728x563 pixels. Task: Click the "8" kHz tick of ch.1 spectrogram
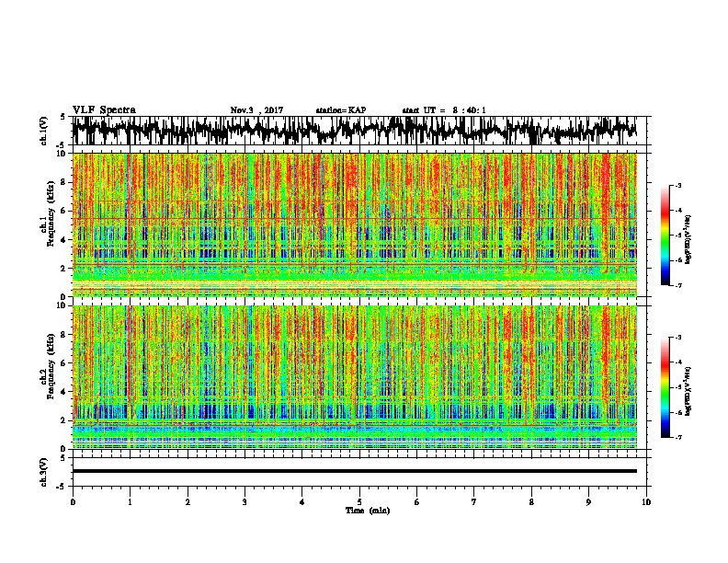point(64,182)
